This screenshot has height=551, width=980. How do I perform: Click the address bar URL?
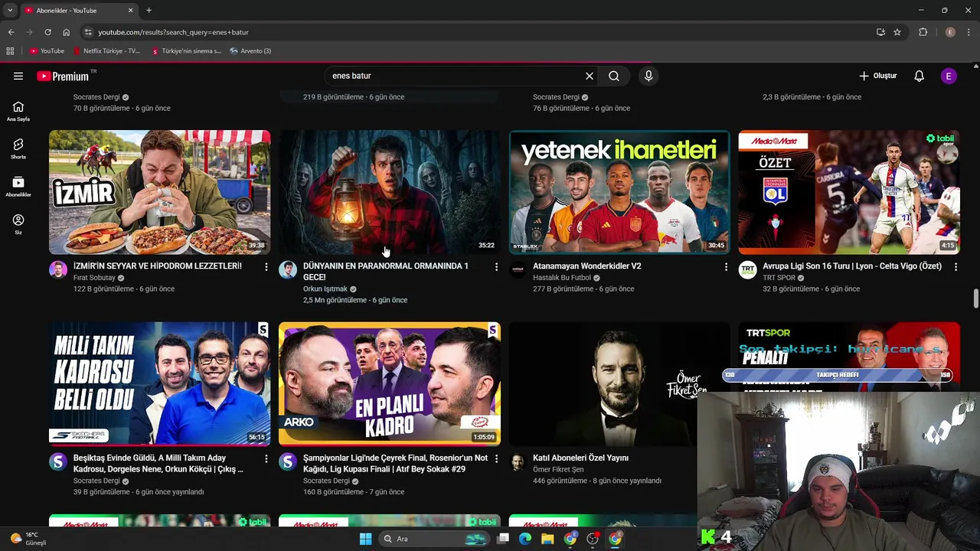[x=173, y=32]
